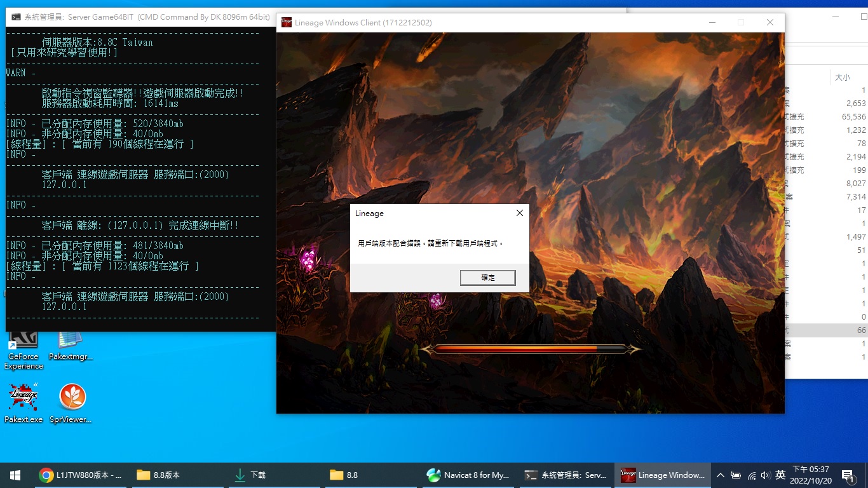Image resolution: width=868 pixels, height=488 pixels.
Task: Click the 客戶端 離線 完成連線中斷 console line
Action: pyautogui.click(x=140, y=226)
